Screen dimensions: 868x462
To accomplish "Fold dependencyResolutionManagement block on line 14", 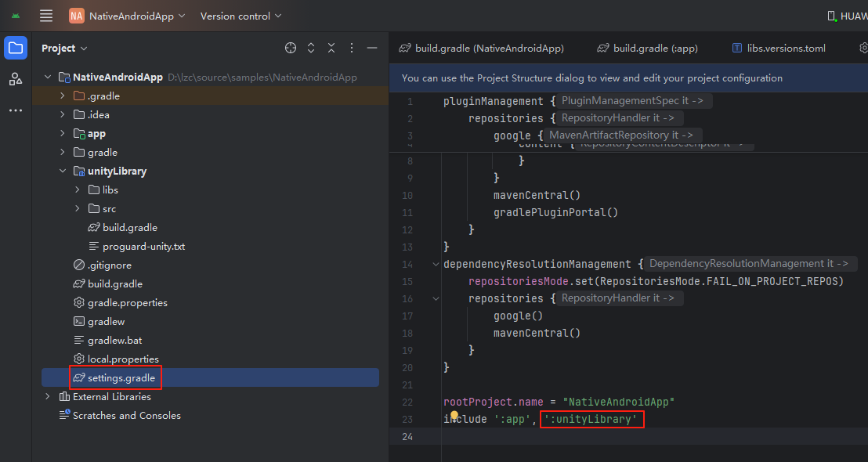I will [x=436, y=265].
